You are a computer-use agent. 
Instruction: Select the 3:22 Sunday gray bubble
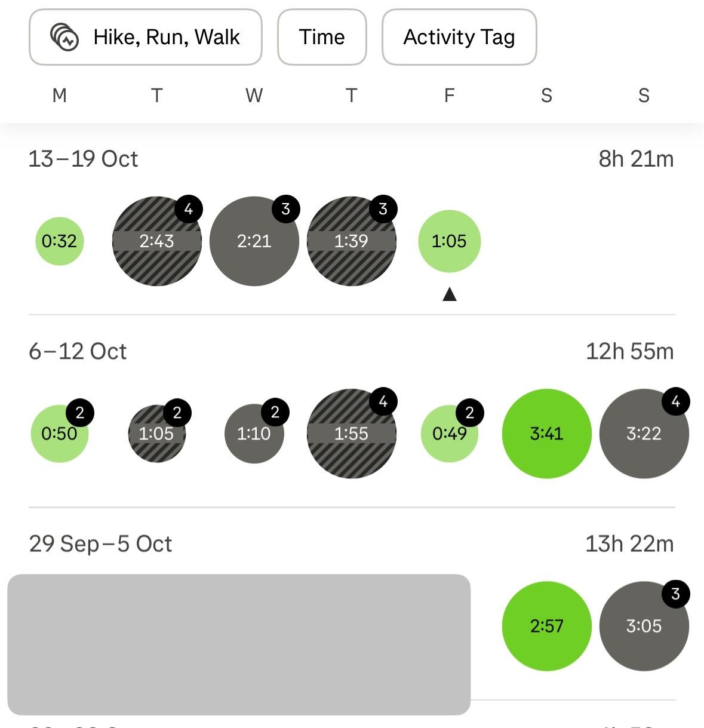point(644,434)
